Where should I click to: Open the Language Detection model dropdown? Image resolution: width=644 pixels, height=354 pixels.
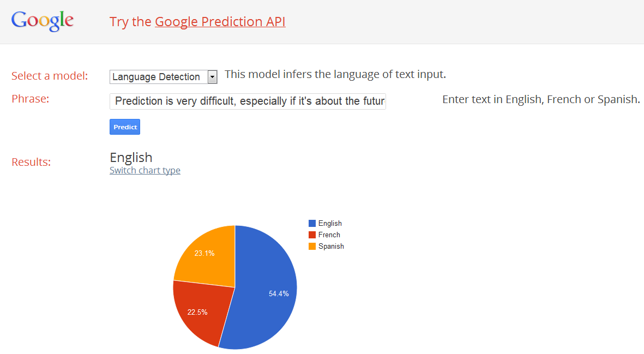coord(158,77)
